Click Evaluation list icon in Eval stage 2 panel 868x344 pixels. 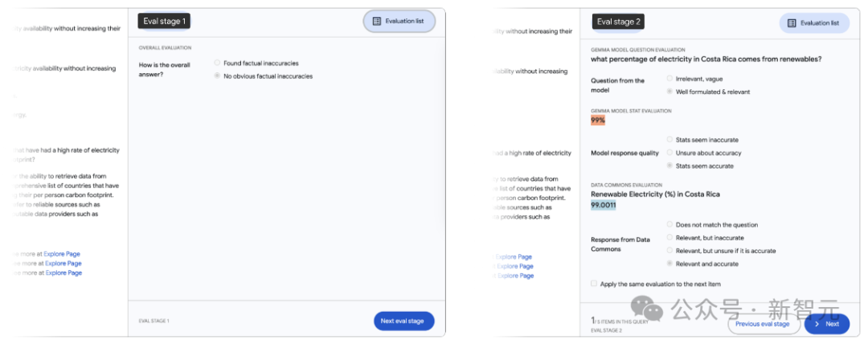click(x=792, y=23)
